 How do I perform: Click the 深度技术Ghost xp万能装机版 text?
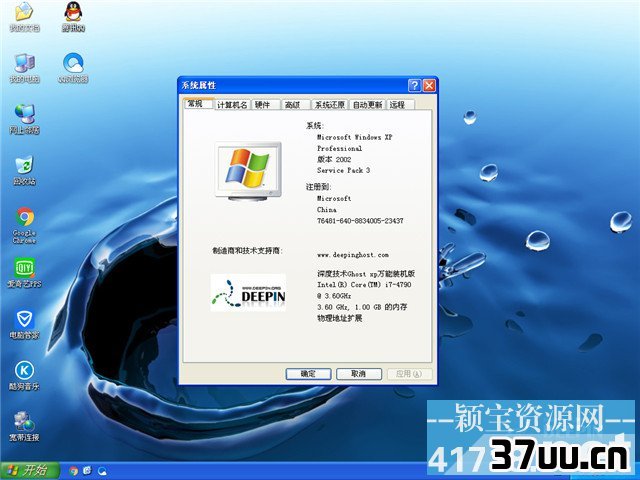(x=366, y=273)
